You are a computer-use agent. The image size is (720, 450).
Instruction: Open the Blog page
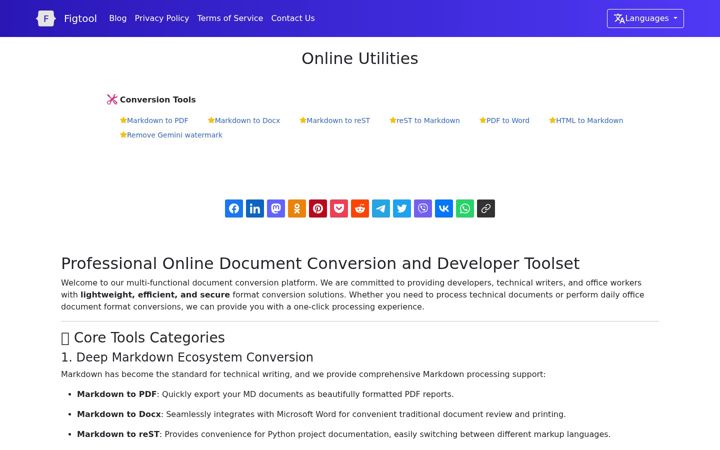click(x=118, y=18)
